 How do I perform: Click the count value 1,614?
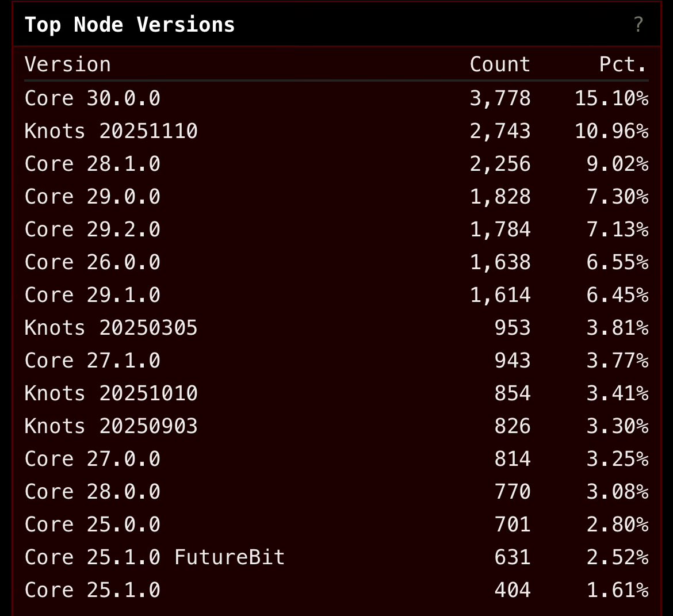tap(500, 295)
